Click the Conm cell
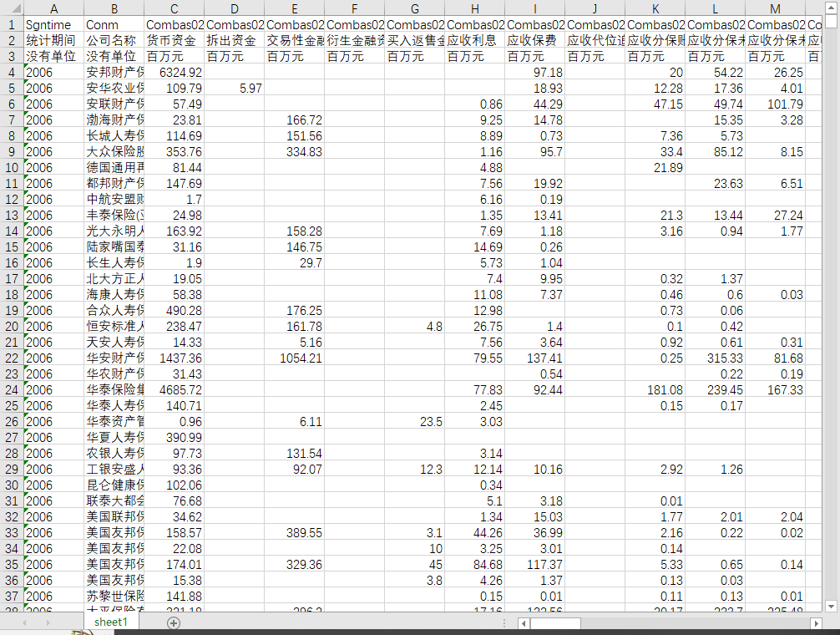Screen dimensions: 840x635 click(x=114, y=25)
